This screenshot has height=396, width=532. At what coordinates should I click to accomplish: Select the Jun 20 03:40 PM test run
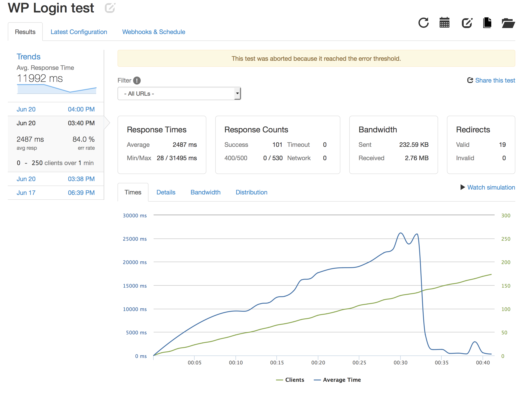click(56, 123)
